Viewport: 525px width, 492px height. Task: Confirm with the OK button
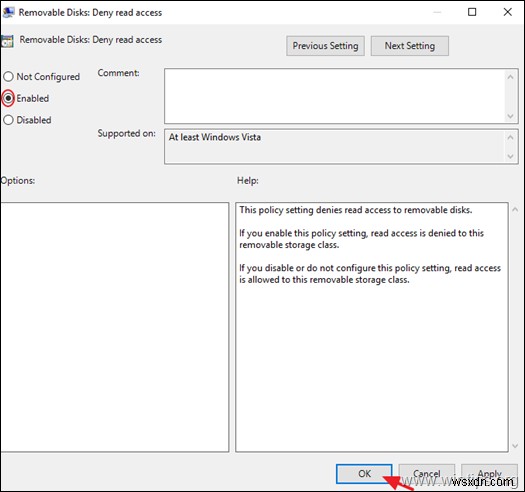364,474
